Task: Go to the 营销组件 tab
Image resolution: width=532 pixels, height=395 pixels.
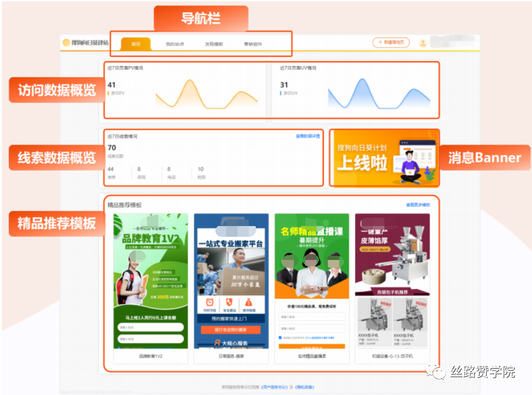Action: (x=253, y=44)
